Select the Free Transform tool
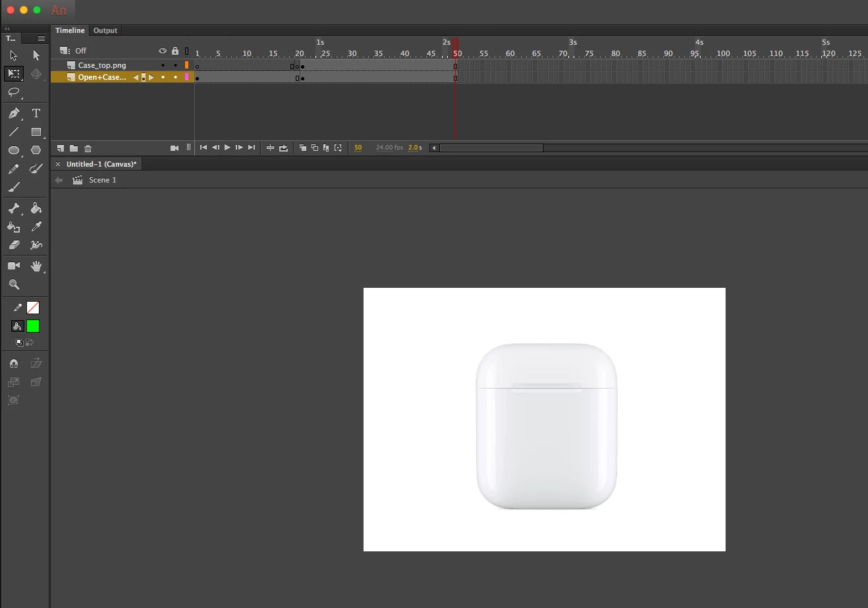This screenshot has width=868, height=608. tap(14, 74)
